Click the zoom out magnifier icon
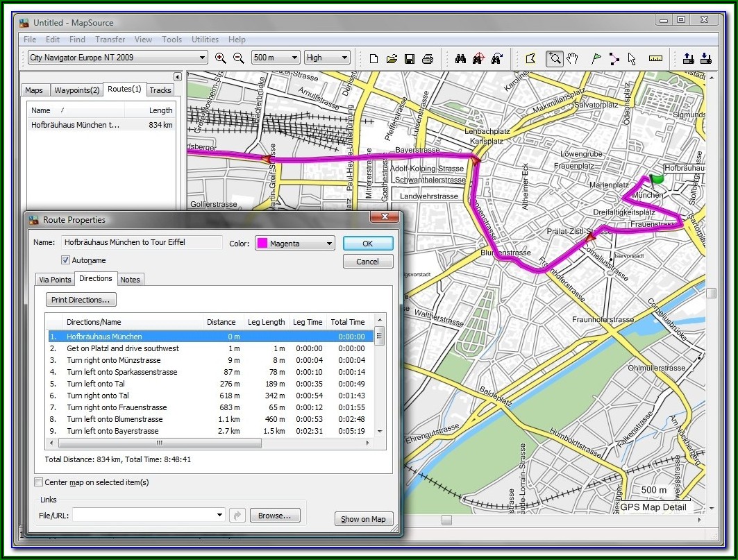 (238, 58)
